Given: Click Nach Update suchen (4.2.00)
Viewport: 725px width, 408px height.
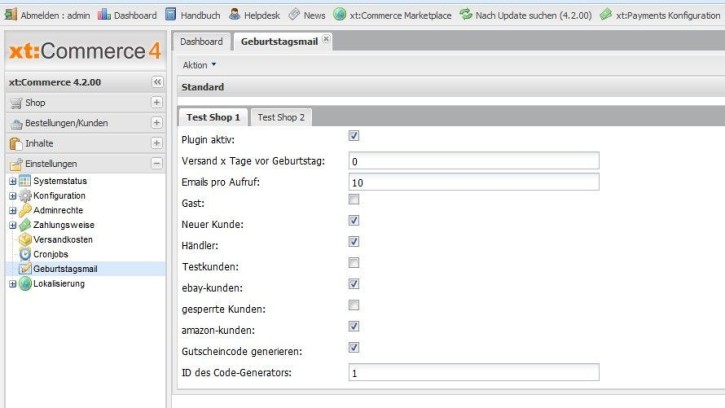Looking at the screenshot, I should coord(534,15).
